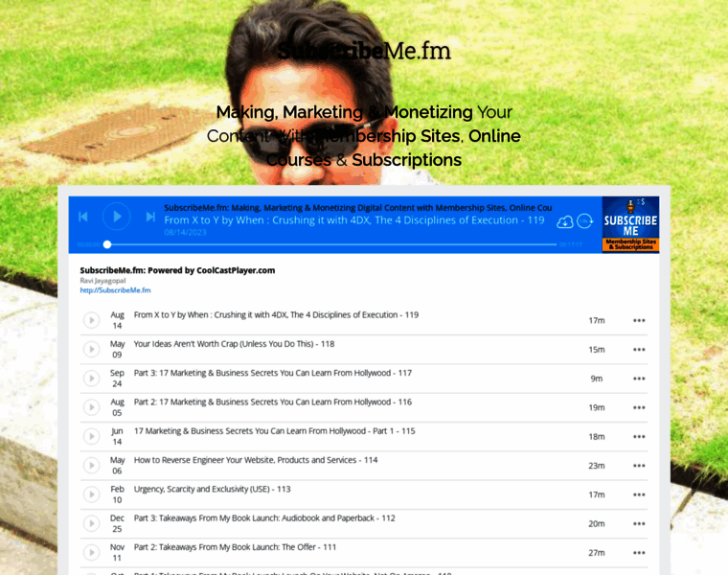Select title 'From X to Y by When' in list

276,315
